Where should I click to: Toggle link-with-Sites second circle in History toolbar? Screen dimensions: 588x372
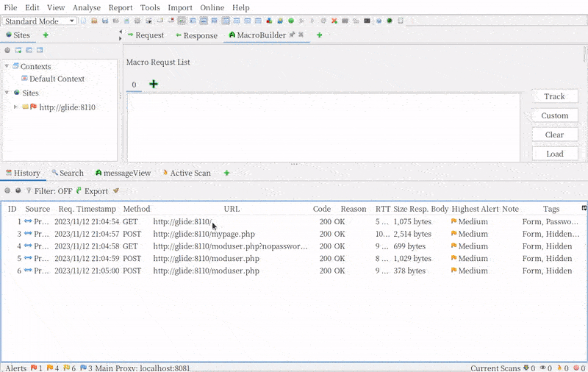(18, 191)
